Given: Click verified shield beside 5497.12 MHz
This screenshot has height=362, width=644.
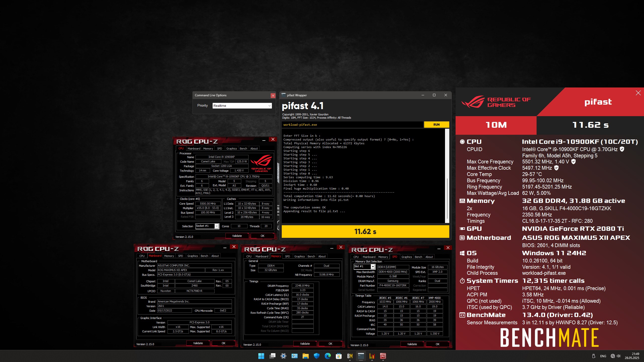Looking at the screenshot, I should coord(556,168).
